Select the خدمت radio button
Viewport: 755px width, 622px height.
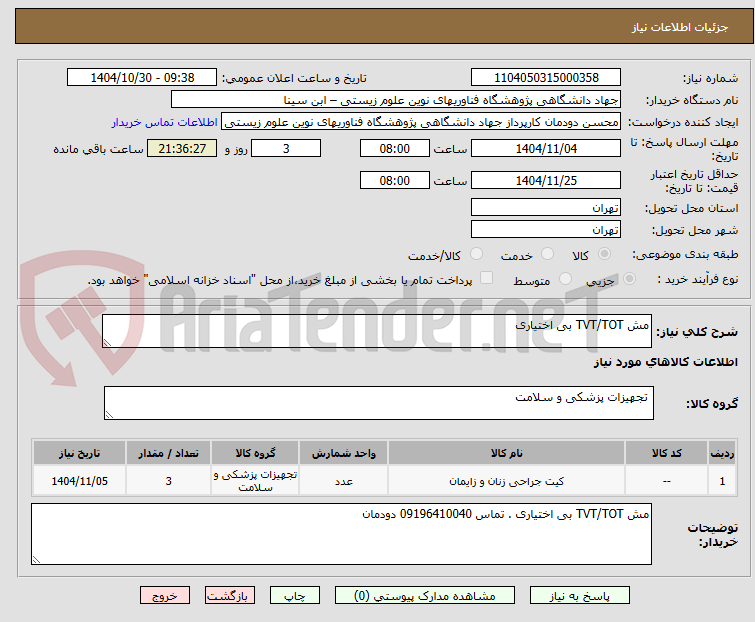click(547, 254)
